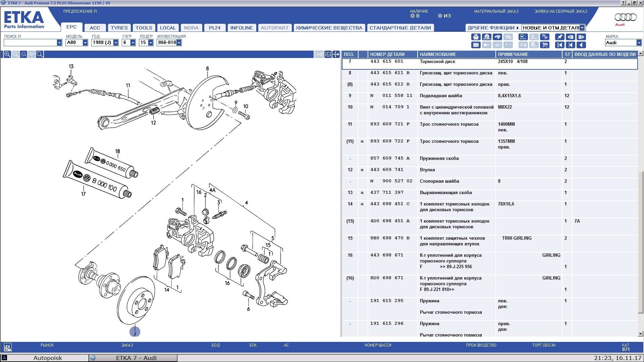This screenshot has height=362, width=644.
Task: Open the TYRES tab
Action: point(119,28)
